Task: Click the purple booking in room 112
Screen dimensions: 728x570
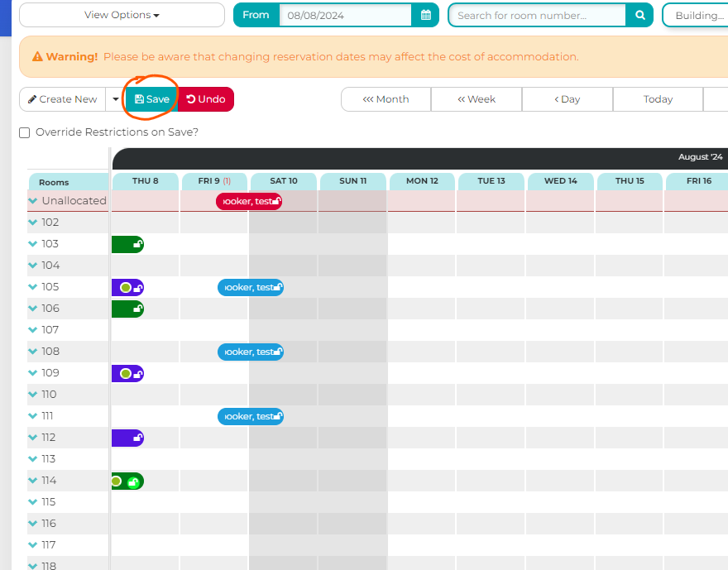Action: pos(127,438)
